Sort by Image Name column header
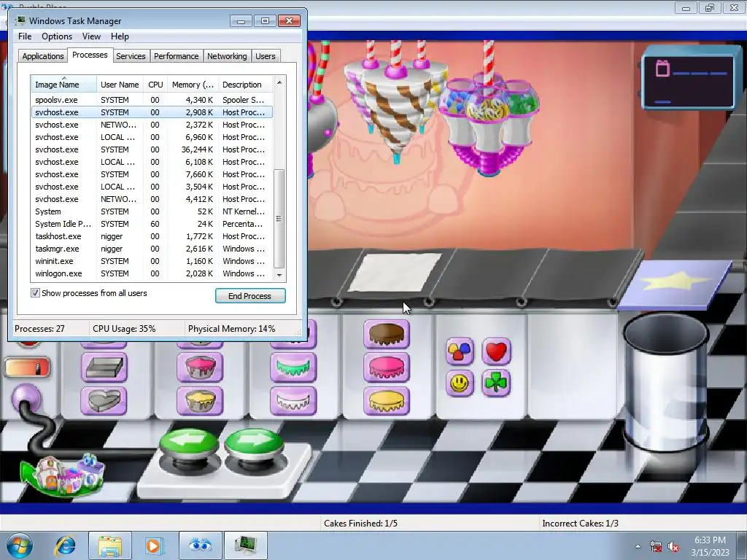This screenshot has height=560, width=747. tap(64, 85)
